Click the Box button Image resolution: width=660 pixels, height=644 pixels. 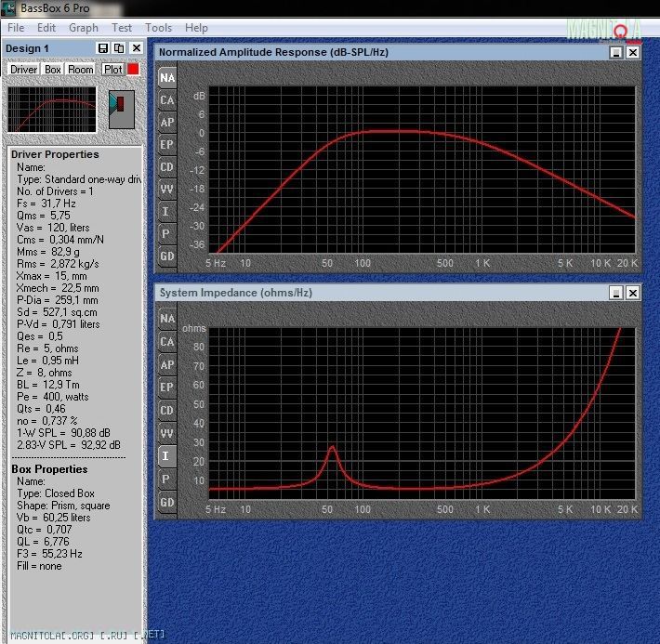(x=53, y=70)
